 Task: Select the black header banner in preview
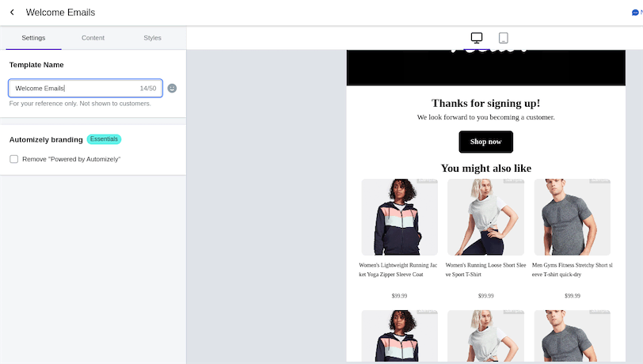pos(485,67)
